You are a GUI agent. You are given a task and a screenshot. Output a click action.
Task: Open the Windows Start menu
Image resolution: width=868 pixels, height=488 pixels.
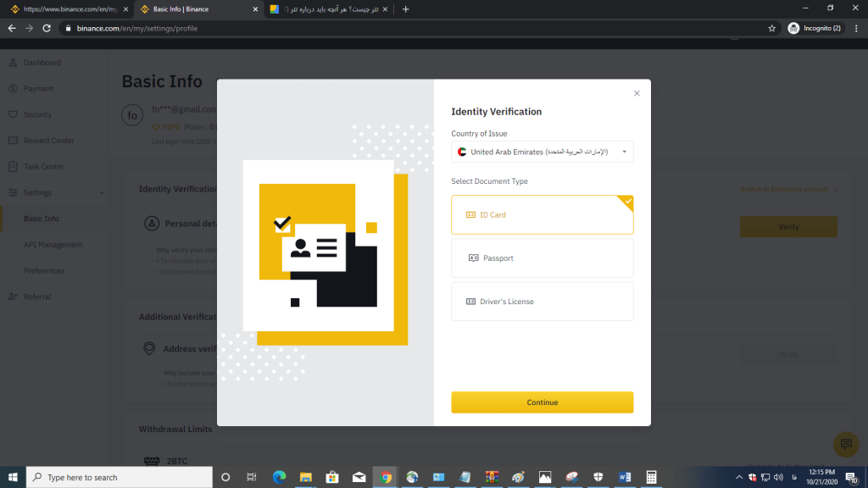(13, 477)
